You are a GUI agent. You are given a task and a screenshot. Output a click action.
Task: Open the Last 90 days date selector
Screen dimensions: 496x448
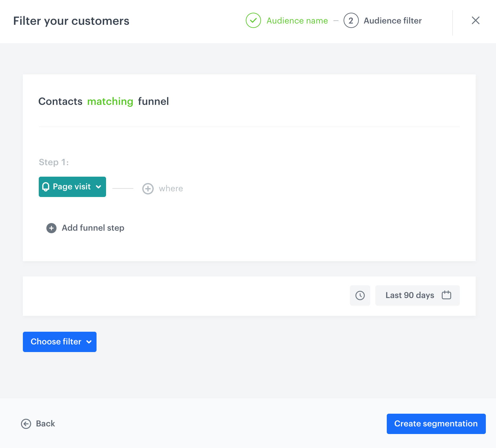pyautogui.click(x=409, y=295)
